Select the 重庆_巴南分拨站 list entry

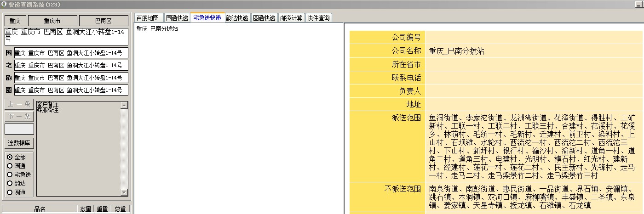pyautogui.click(x=157, y=28)
